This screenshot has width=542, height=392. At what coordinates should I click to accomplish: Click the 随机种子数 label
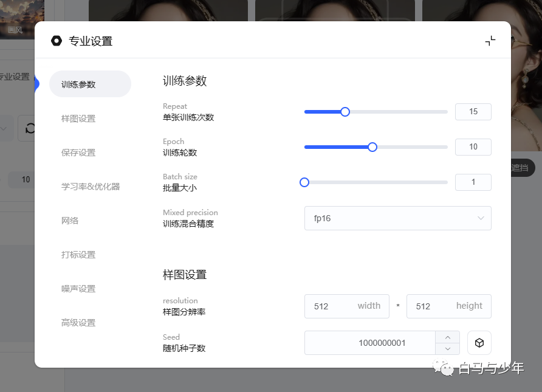[x=184, y=348]
